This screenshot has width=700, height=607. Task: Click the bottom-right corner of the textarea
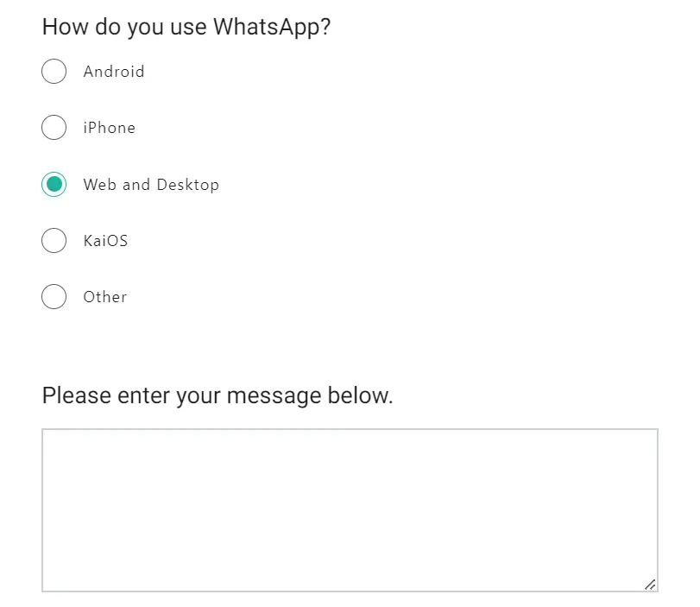click(x=649, y=585)
